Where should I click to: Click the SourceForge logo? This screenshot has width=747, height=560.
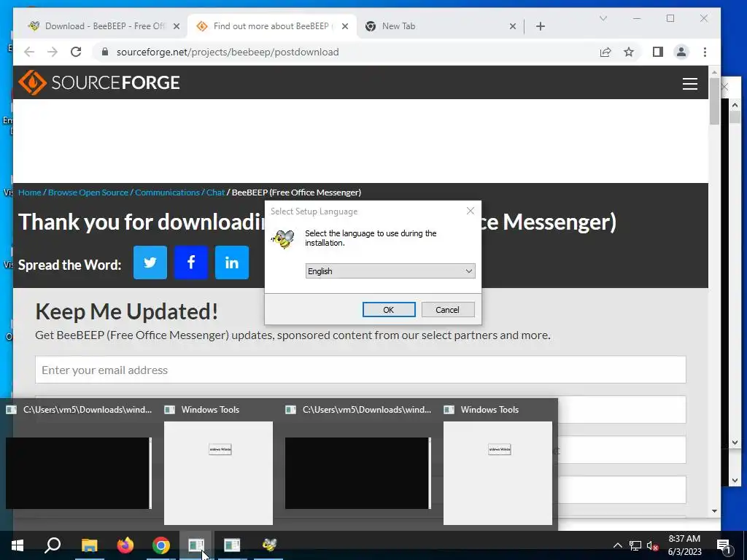(99, 83)
